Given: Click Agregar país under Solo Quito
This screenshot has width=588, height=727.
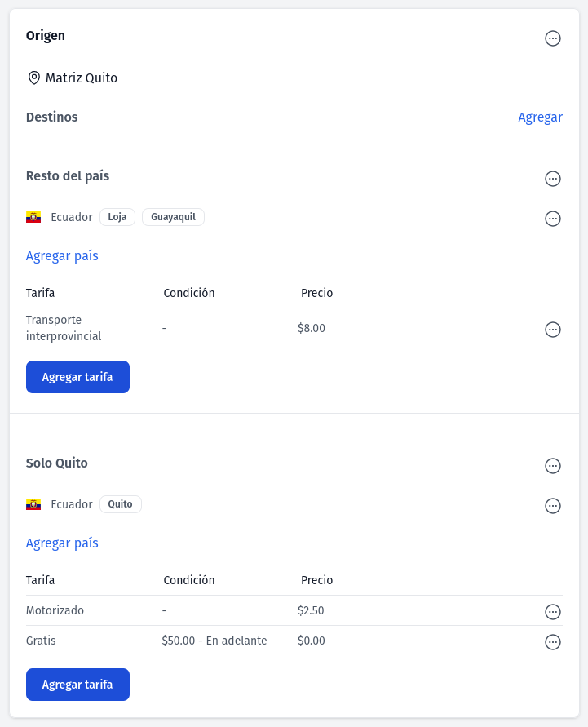Looking at the screenshot, I should (62, 543).
